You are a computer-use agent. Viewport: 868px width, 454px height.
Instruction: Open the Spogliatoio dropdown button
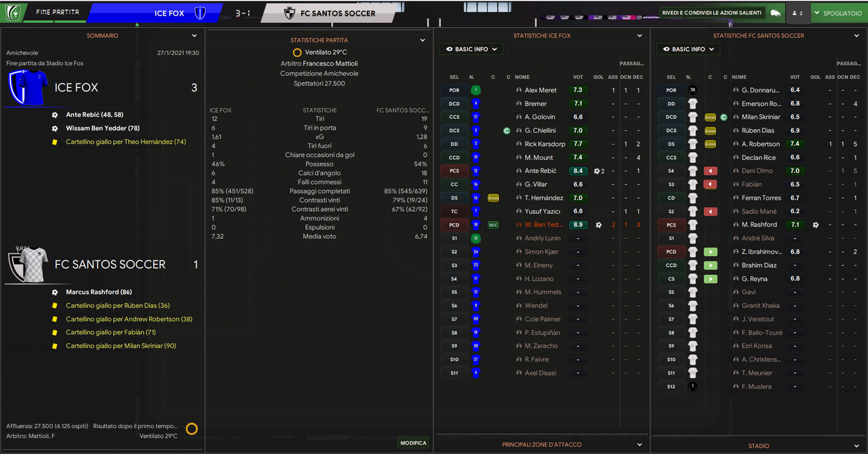point(838,13)
